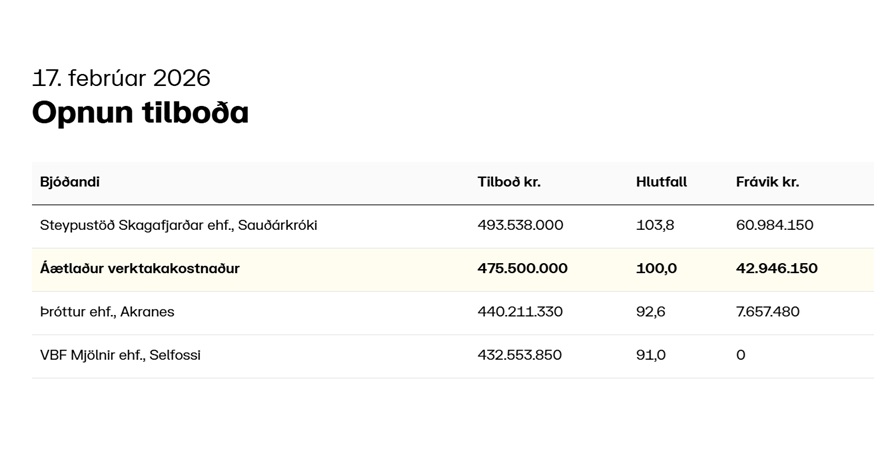Click the bid amount 493.538.000
This screenshot has width=888, height=465.
click(520, 225)
